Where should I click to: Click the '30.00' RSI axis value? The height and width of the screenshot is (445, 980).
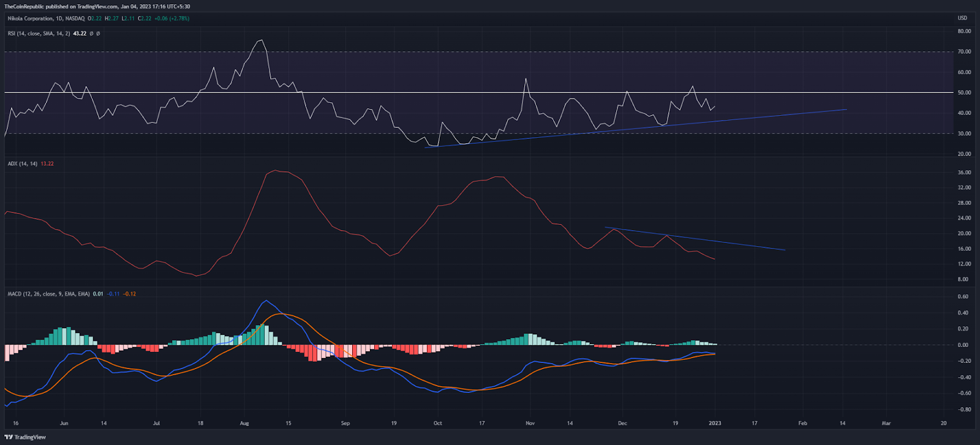click(x=964, y=134)
